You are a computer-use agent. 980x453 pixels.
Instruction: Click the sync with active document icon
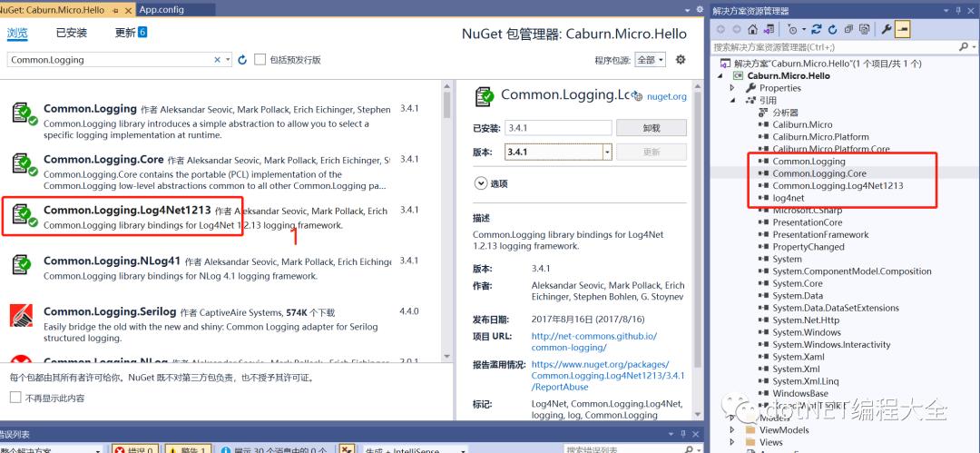[x=817, y=29]
